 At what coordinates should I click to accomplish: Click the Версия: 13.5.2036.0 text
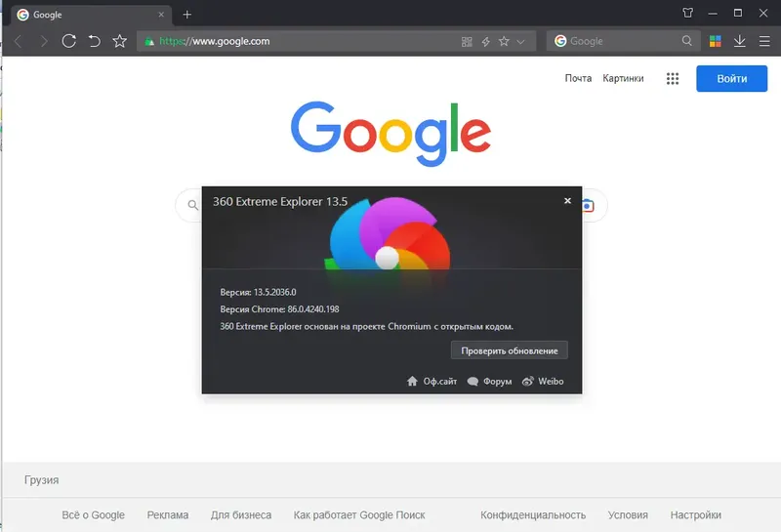[x=258, y=293]
